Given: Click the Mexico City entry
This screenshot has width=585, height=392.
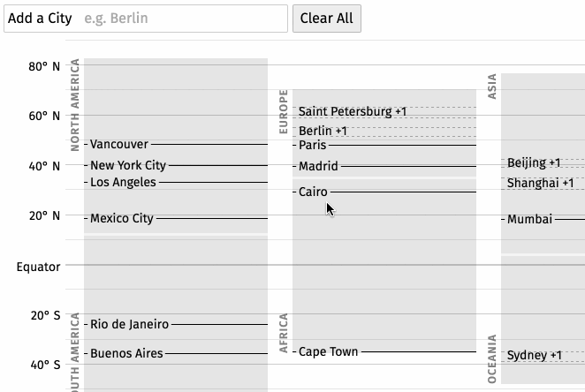Looking at the screenshot, I should (122, 218).
